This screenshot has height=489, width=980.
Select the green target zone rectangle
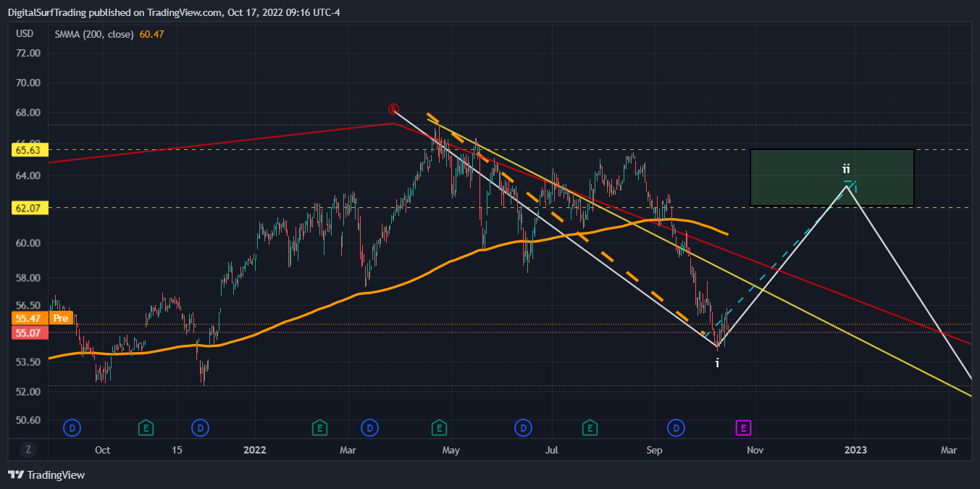832,177
